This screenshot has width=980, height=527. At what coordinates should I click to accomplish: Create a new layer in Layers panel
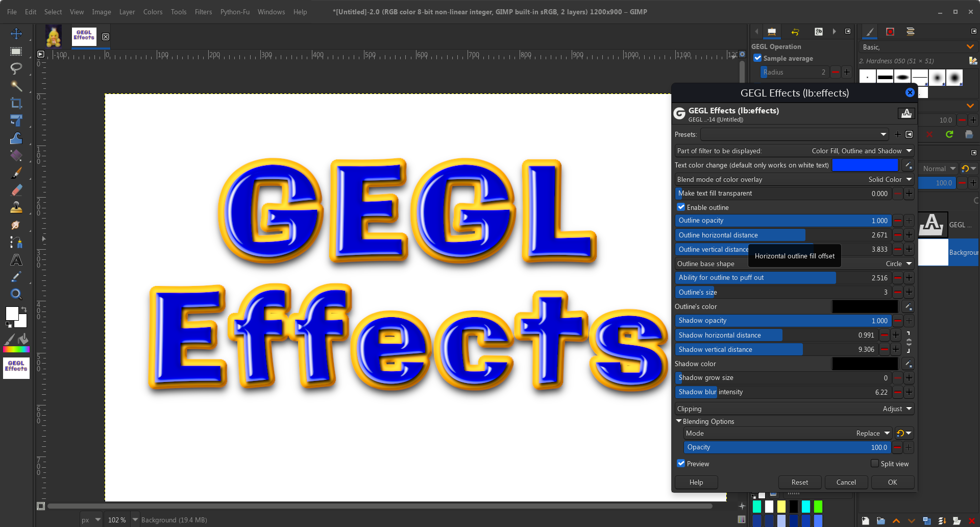866,521
